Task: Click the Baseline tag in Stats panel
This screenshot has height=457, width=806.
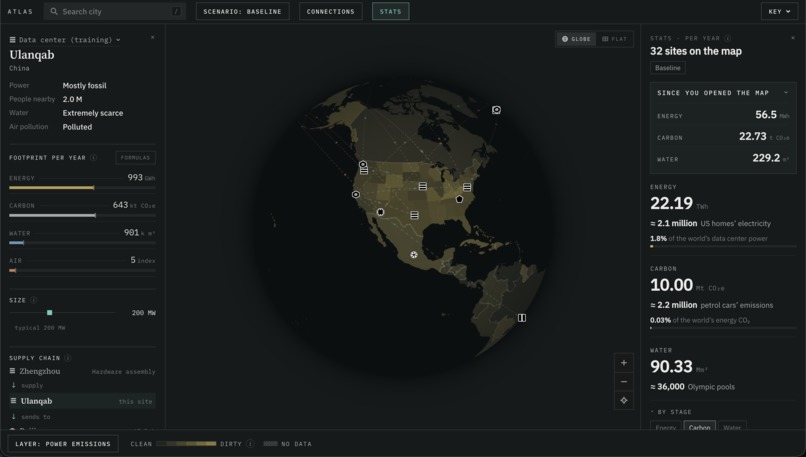Action: [668, 68]
